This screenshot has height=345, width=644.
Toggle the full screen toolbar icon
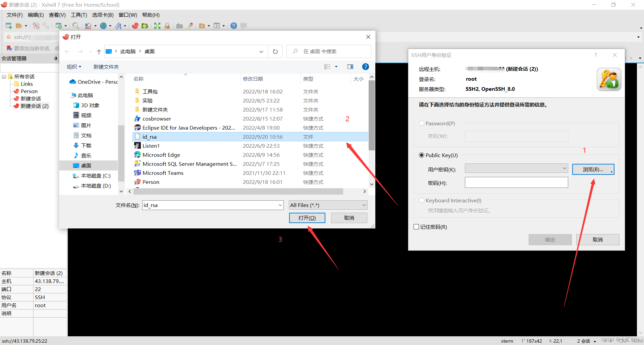click(x=157, y=26)
